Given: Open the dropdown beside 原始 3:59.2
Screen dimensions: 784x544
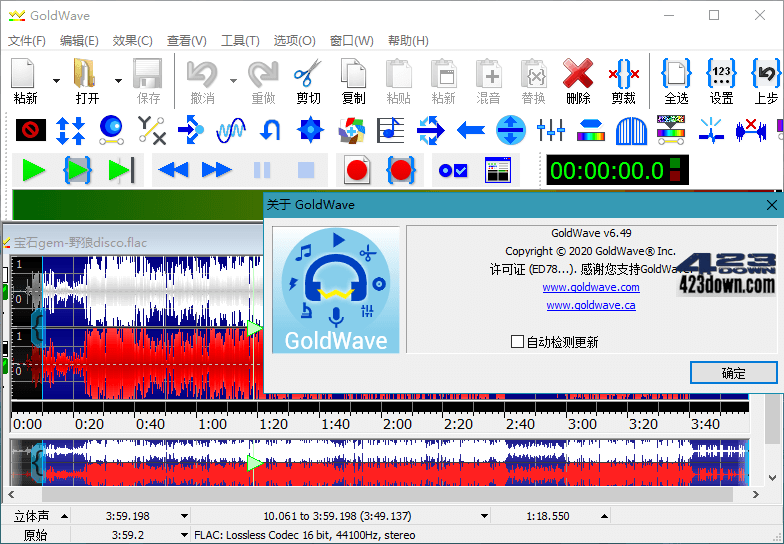Looking at the screenshot, I should coord(184,534).
